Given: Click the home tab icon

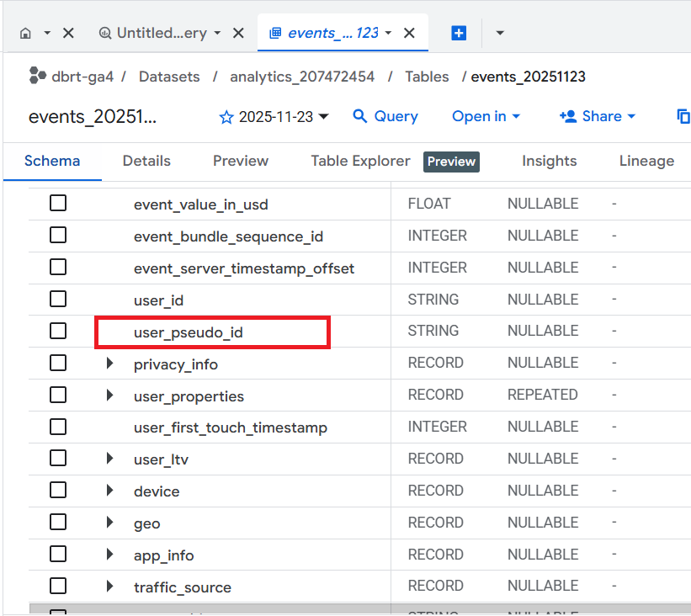Looking at the screenshot, I should [25, 34].
